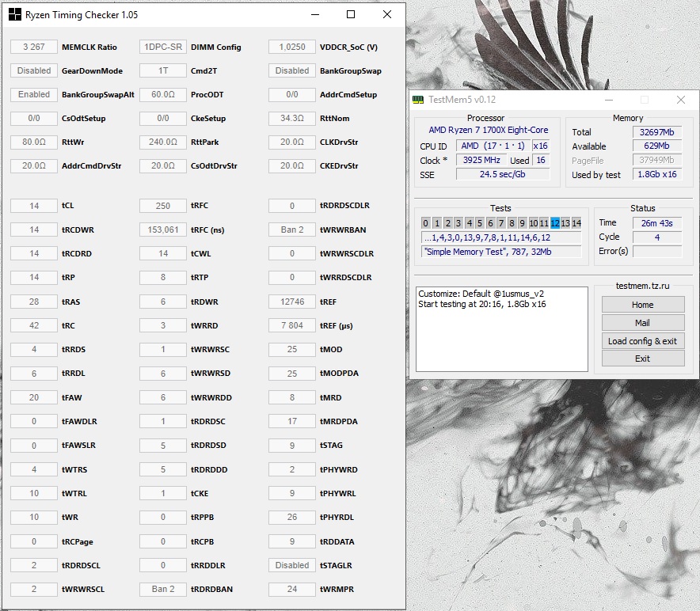Click the Clock value 3925 MHz
The image size is (700, 611).
click(481, 160)
